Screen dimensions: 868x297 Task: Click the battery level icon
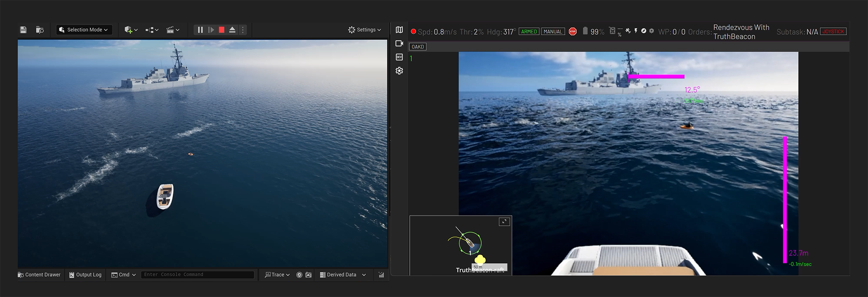tap(585, 31)
